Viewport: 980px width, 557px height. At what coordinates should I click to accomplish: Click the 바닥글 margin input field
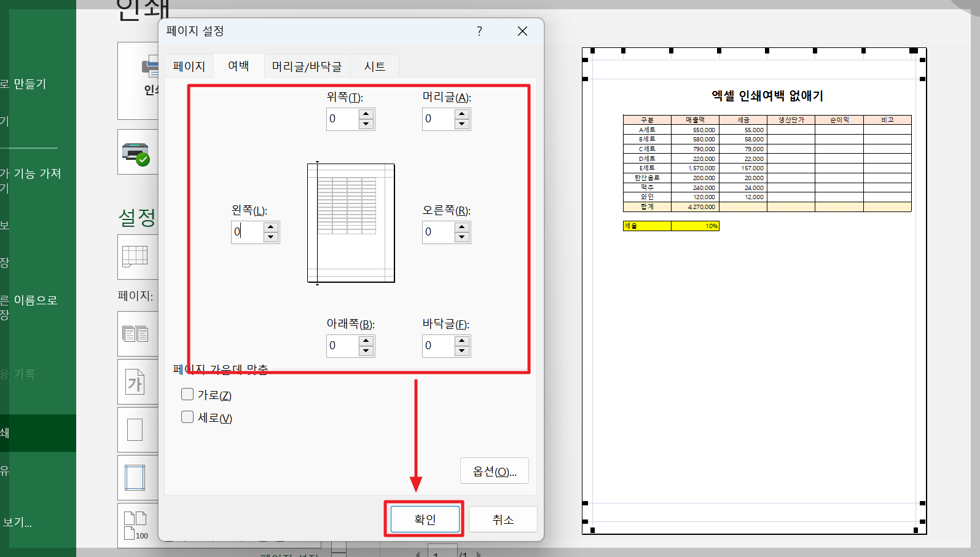pyautogui.click(x=438, y=346)
